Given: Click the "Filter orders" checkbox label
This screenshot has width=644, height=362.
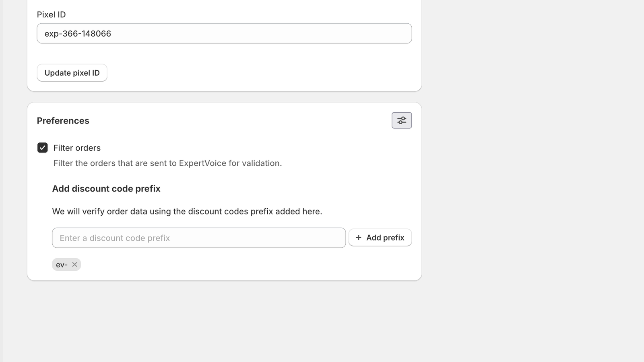Looking at the screenshot, I should 77,148.
